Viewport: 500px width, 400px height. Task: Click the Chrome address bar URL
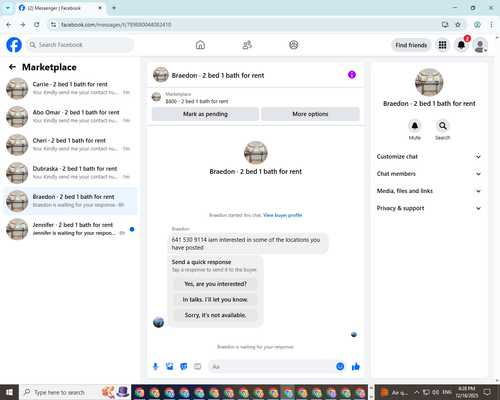pyautogui.click(x=116, y=25)
